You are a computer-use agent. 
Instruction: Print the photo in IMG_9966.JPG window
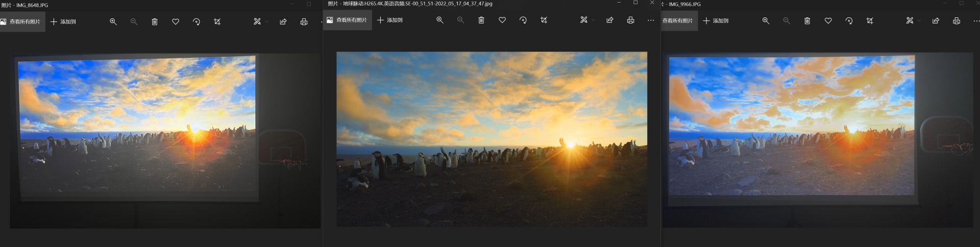(x=957, y=20)
